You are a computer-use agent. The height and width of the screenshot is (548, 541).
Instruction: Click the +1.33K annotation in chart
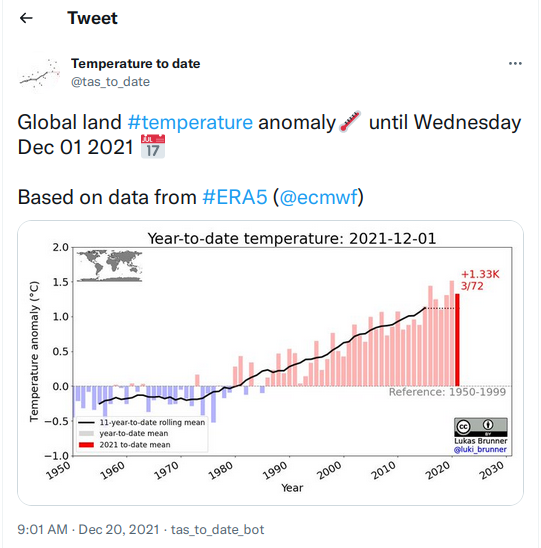tap(480, 274)
